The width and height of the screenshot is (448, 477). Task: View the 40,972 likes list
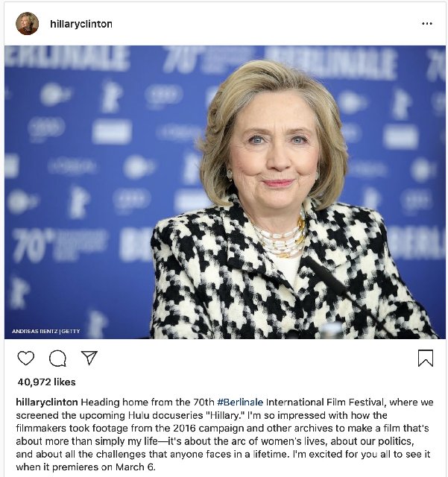(x=46, y=382)
